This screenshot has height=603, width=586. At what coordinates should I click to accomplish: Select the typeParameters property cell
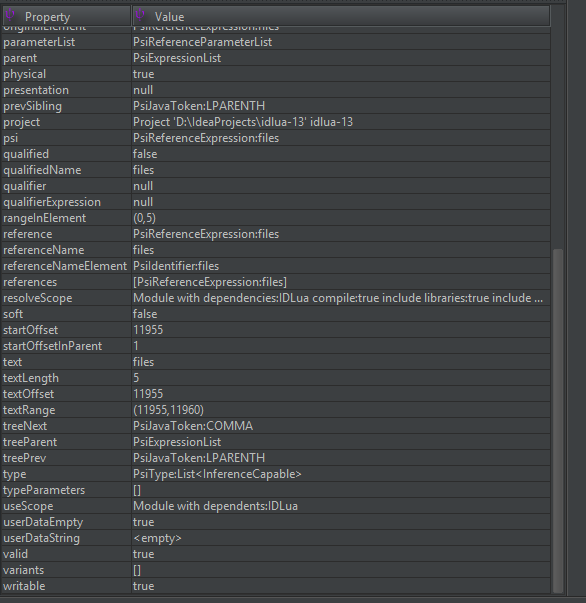(x=66, y=490)
